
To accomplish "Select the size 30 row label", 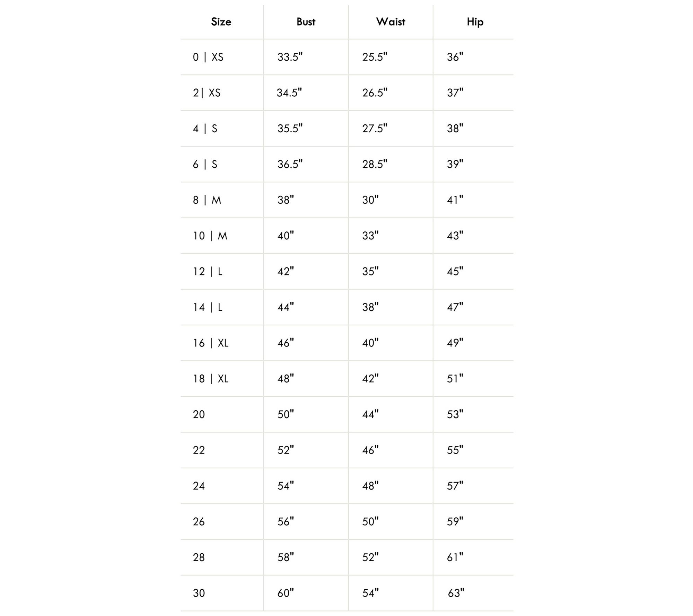I will (x=199, y=593).
